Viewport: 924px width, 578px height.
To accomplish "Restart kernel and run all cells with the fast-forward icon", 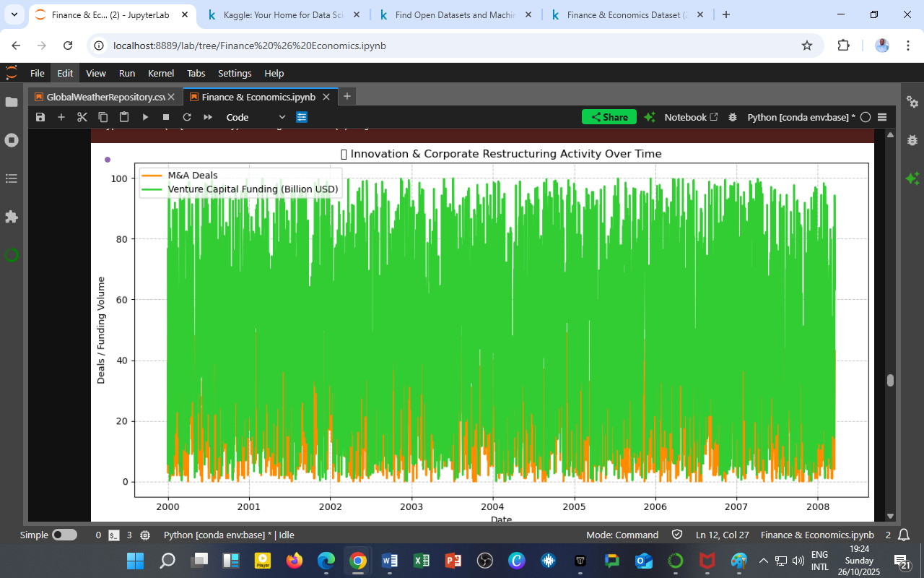I will pos(208,117).
